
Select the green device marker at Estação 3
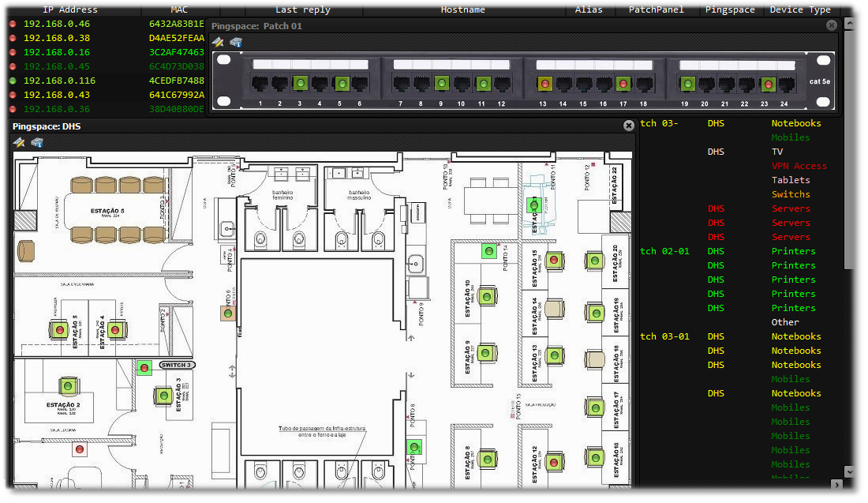(x=163, y=396)
